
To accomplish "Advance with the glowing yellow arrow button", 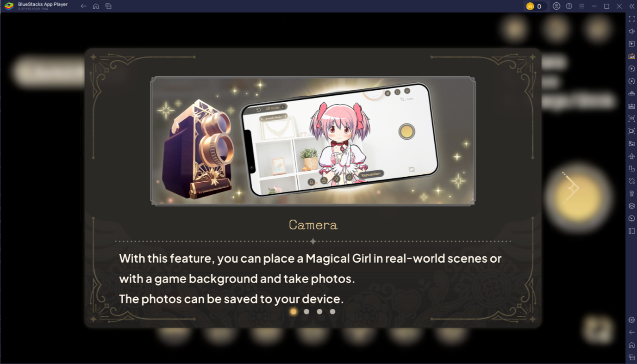I will pos(577,195).
